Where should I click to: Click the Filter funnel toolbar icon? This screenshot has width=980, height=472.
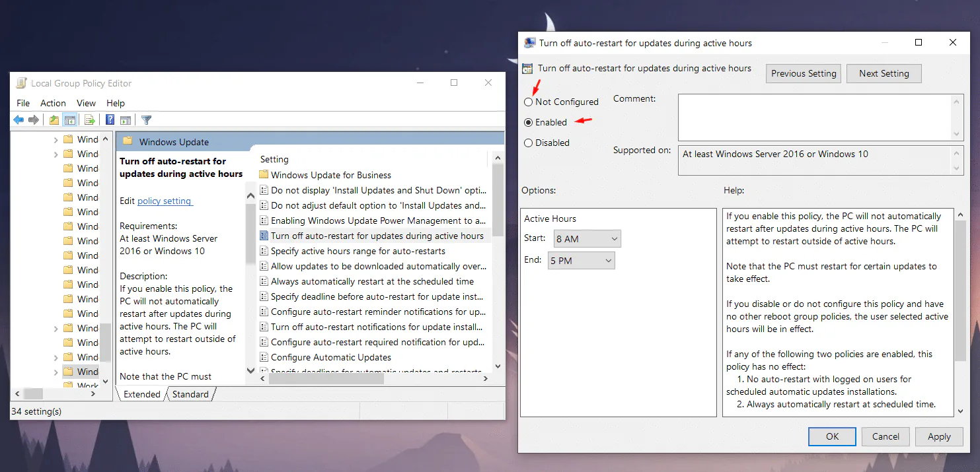(147, 120)
